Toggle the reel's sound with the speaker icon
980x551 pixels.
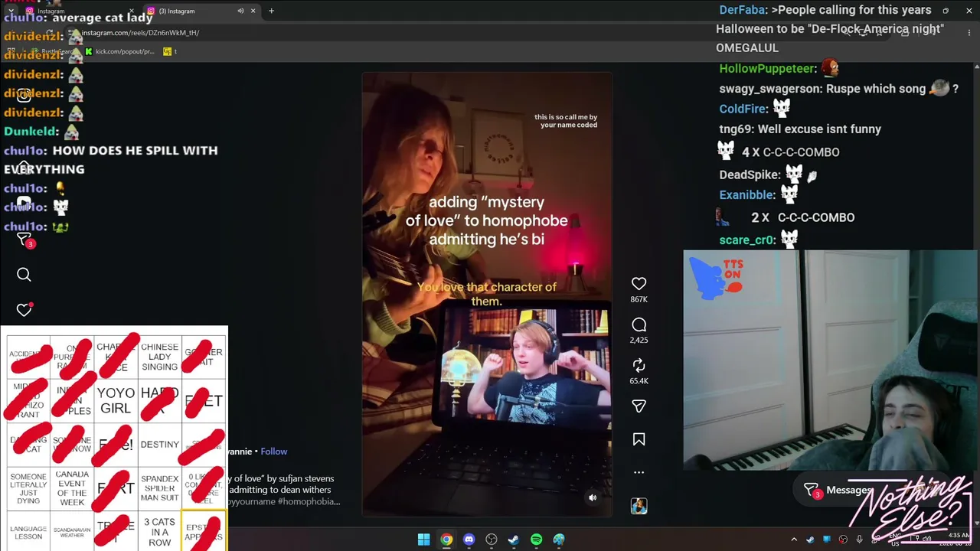(592, 497)
